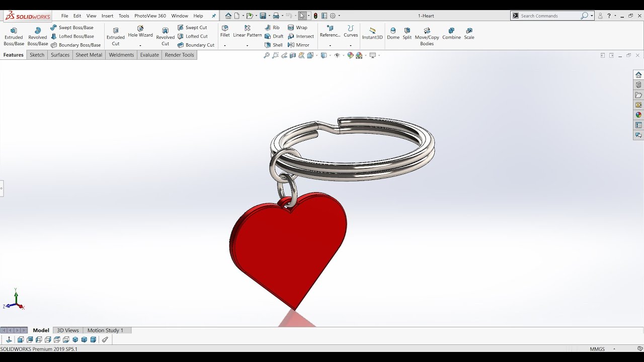Image resolution: width=644 pixels, height=362 pixels.
Task: Select the Revolved Cut tool
Action: coord(165,37)
